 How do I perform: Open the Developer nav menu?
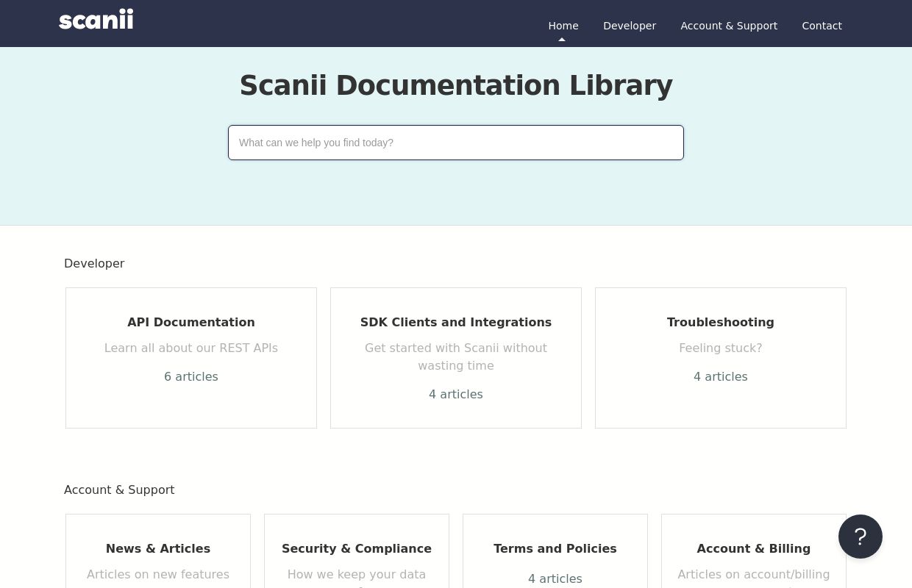630,26
